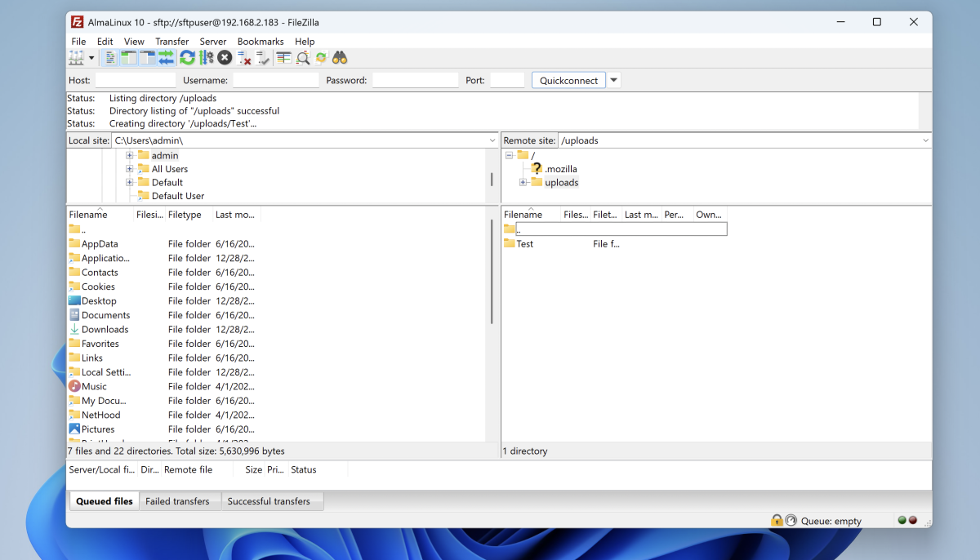This screenshot has width=980, height=560.
Task: Click the binoculars file search icon
Action: coord(340,58)
